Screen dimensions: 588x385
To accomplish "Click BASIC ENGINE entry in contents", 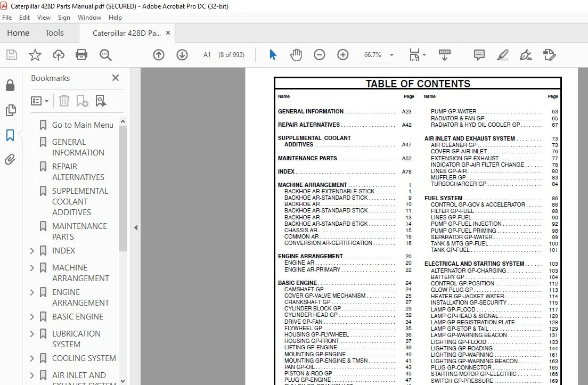I will tap(297, 283).
